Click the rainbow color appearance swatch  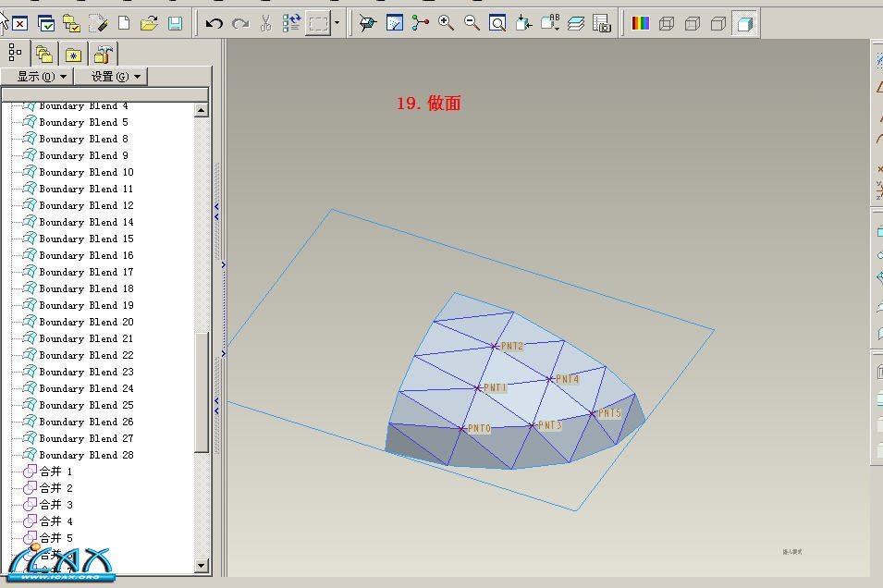coord(640,24)
